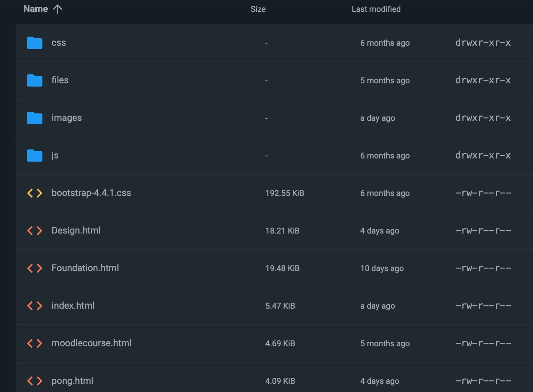Sort the list by Name header
This screenshot has width=533, height=392.
36,9
